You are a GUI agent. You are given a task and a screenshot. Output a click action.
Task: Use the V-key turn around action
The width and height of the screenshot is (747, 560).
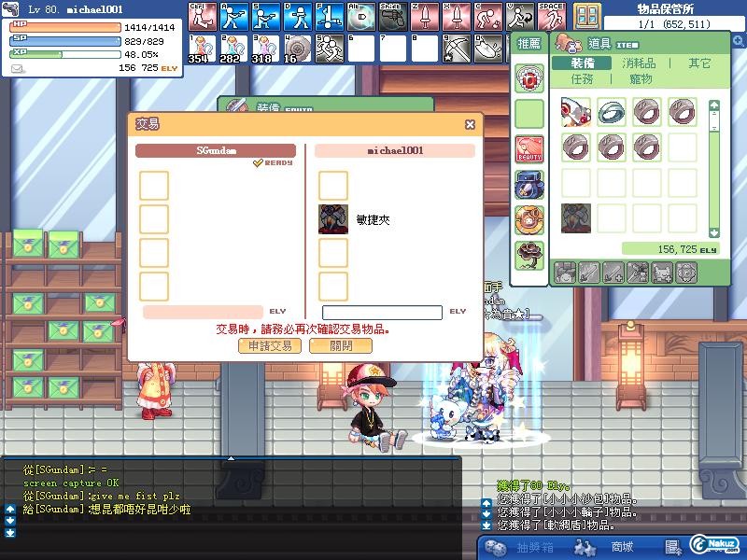click(x=520, y=16)
